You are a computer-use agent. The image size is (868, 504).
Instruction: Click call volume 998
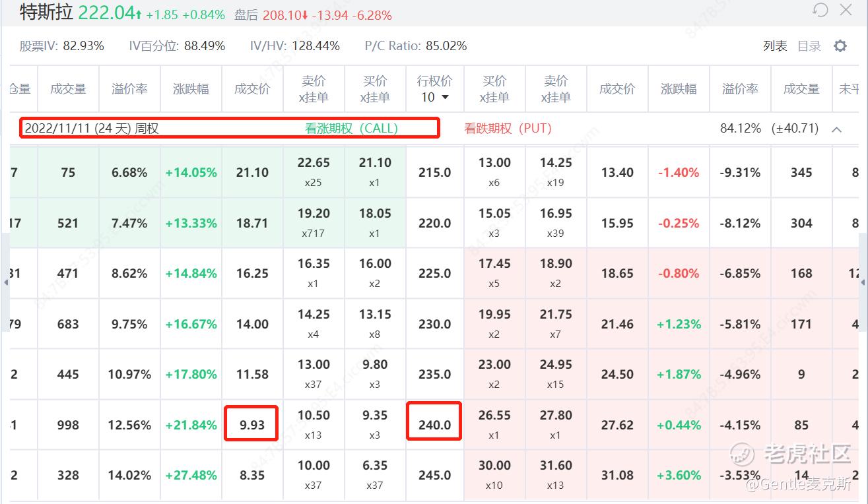[x=68, y=425]
